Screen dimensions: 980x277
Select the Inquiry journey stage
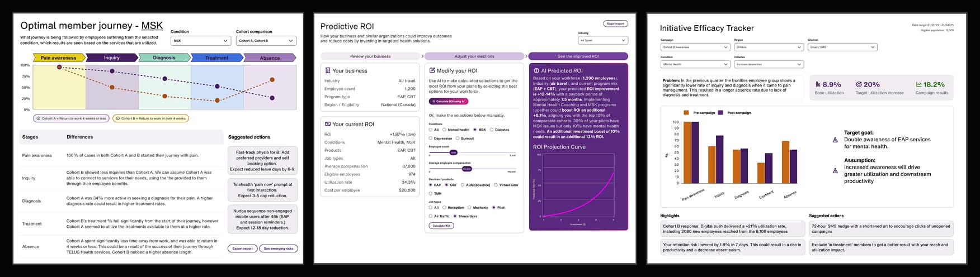coord(112,58)
